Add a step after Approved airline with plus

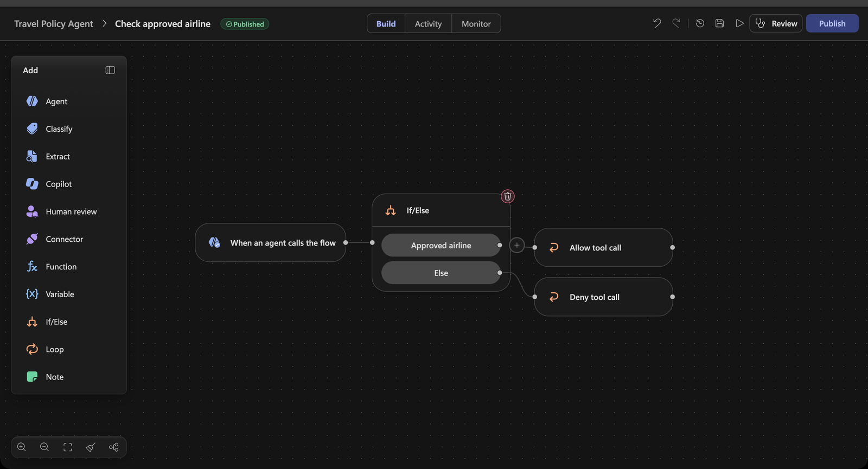(x=517, y=245)
